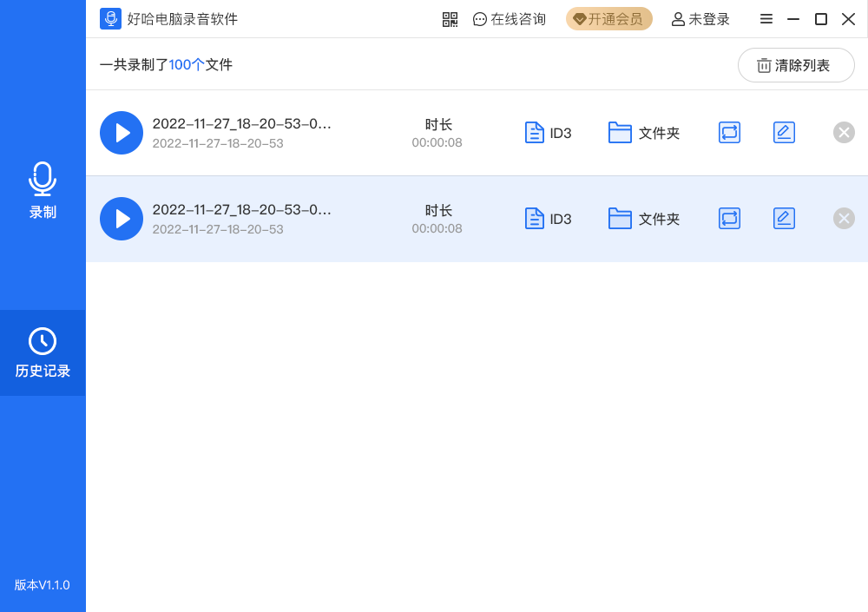Delete the first recording with its X button
The height and width of the screenshot is (612, 868).
[x=844, y=132]
